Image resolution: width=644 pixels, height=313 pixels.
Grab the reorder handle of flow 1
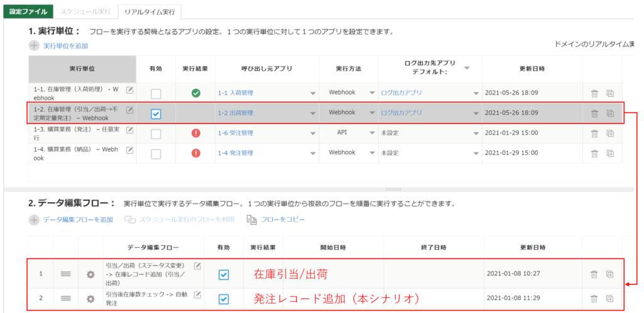(x=65, y=274)
